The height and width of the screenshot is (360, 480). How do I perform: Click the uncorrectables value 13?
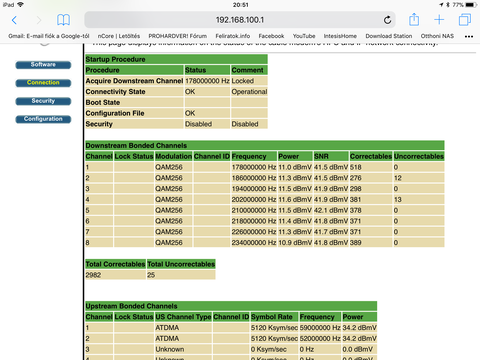point(419,200)
